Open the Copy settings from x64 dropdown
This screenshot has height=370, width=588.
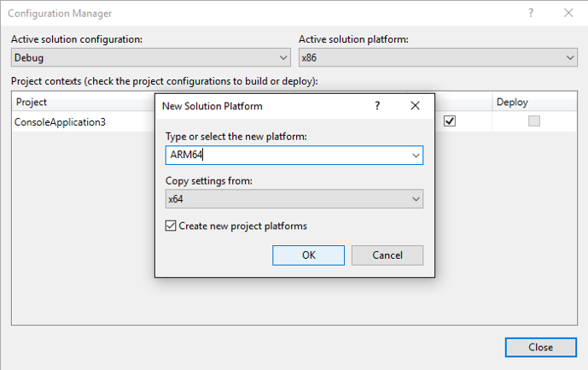(x=294, y=198)
